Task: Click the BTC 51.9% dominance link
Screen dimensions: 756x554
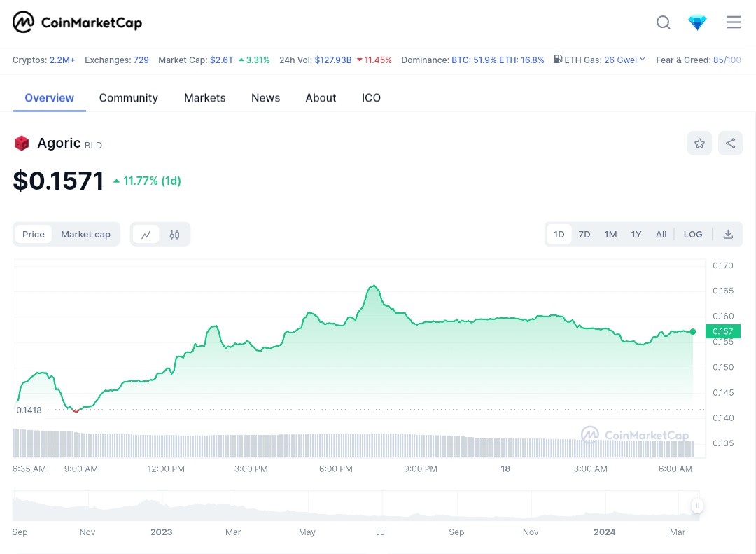Action: [474, 60]
